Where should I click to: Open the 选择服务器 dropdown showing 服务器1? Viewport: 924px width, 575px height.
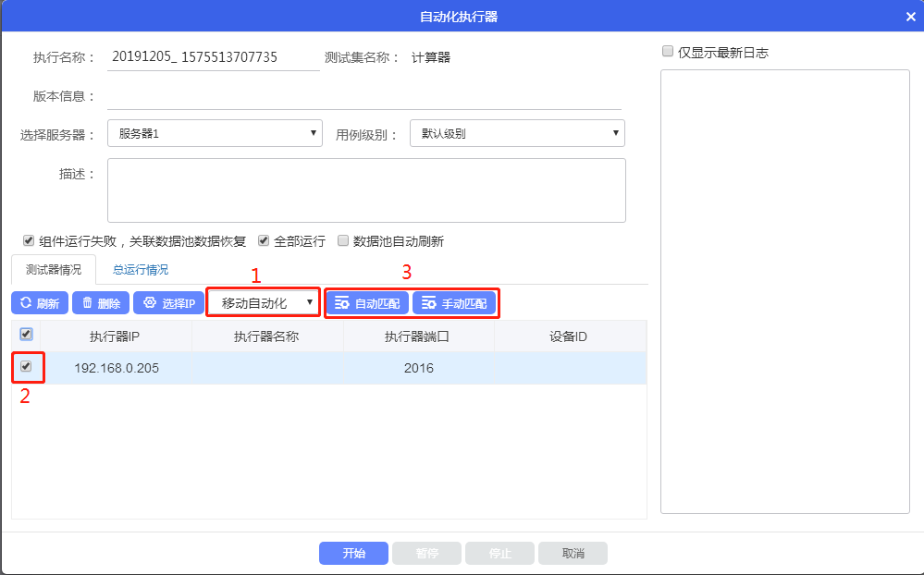(215, 133)
